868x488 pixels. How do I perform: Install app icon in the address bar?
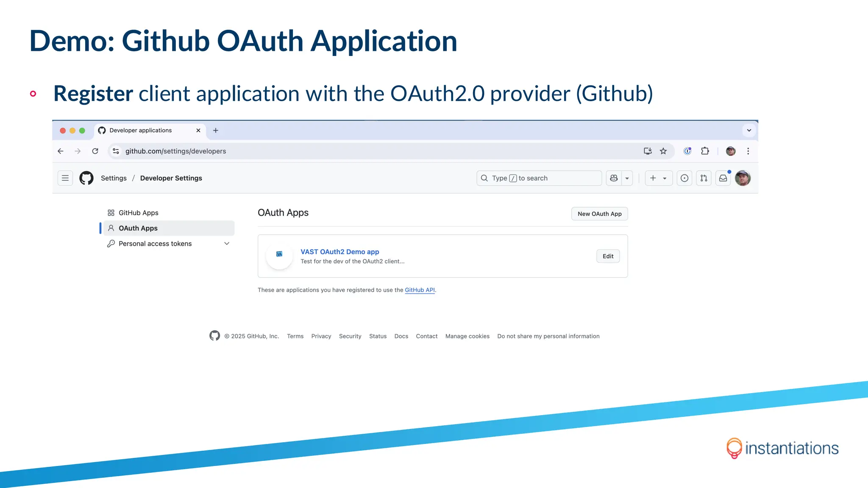pyautogui.click(x=648, y=151)
